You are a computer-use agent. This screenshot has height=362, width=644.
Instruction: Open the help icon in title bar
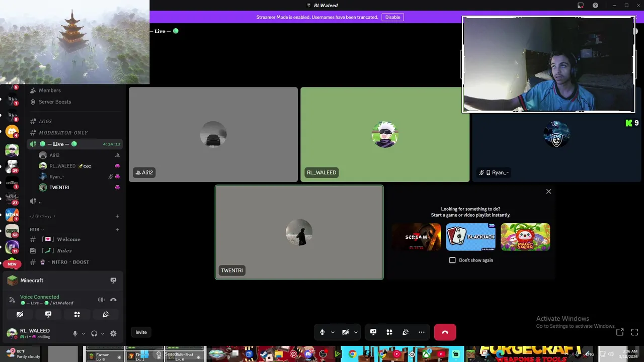[595, 5]
